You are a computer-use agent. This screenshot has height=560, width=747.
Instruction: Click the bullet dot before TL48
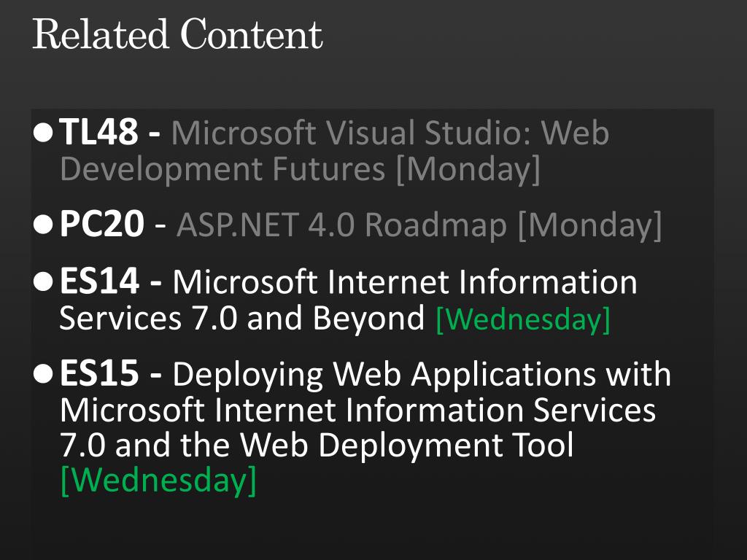[x=43, y=133]
